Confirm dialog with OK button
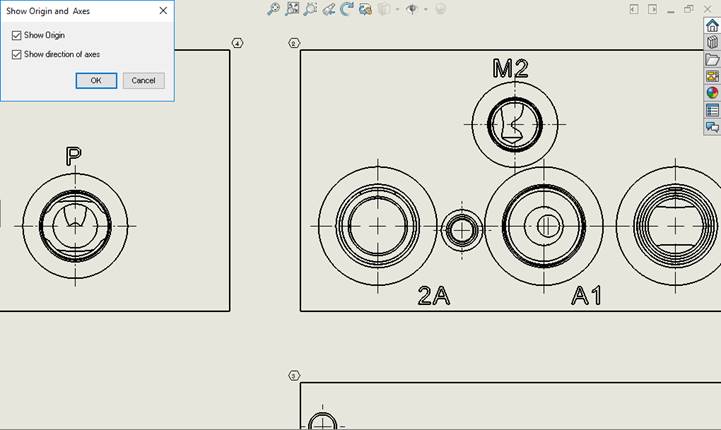This screenshot has height=430, width=721. coord(96,80)
